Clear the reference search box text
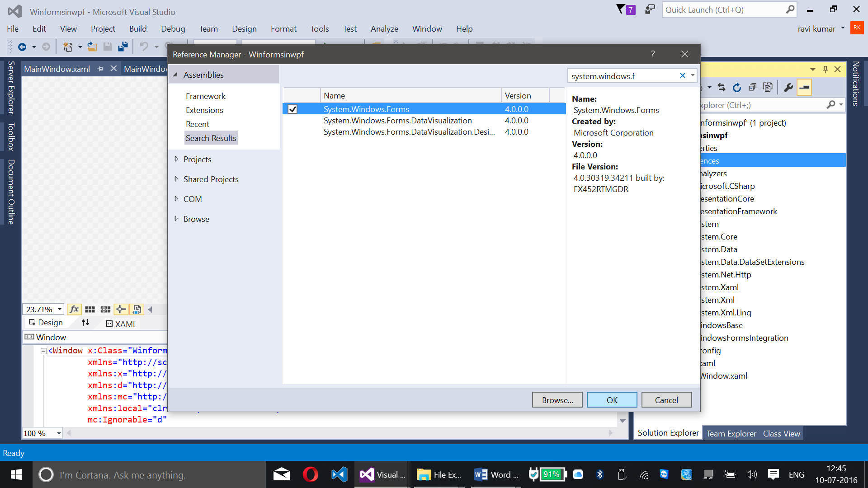The image size is (868, 488). 683,76
